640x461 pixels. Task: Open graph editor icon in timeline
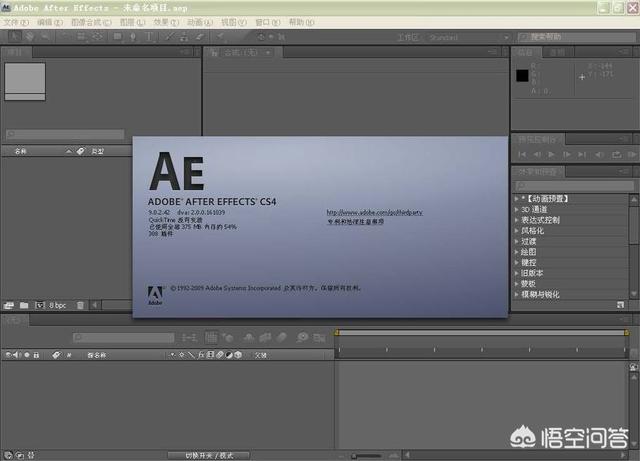click(319, 337)
